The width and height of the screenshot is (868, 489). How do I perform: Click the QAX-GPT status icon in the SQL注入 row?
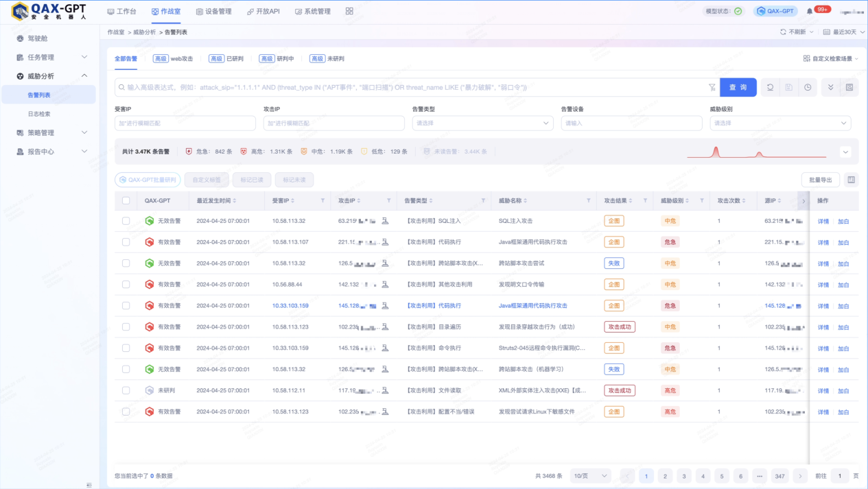click(x=149, y=221)
